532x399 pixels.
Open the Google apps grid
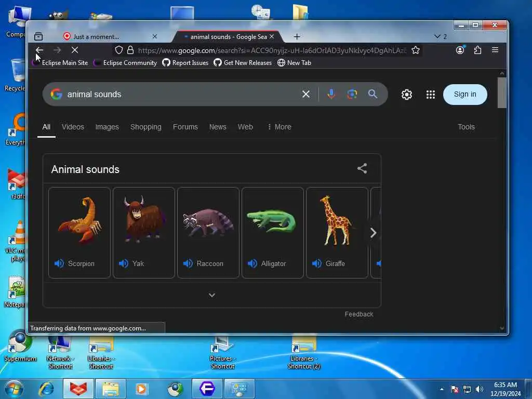431,95
